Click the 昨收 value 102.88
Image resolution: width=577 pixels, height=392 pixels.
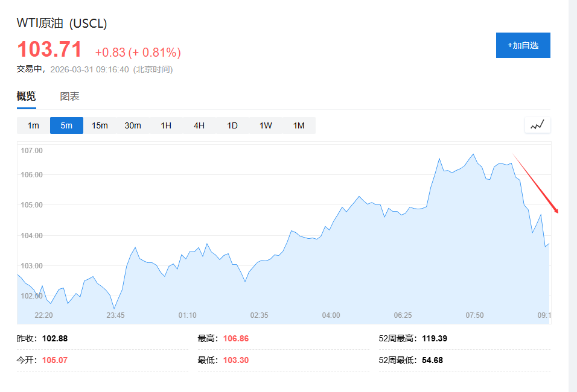(x=54, y=338)
